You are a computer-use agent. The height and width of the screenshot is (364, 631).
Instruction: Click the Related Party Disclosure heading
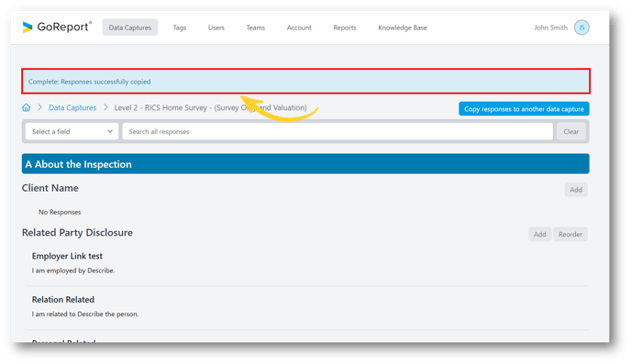point(77,233)
